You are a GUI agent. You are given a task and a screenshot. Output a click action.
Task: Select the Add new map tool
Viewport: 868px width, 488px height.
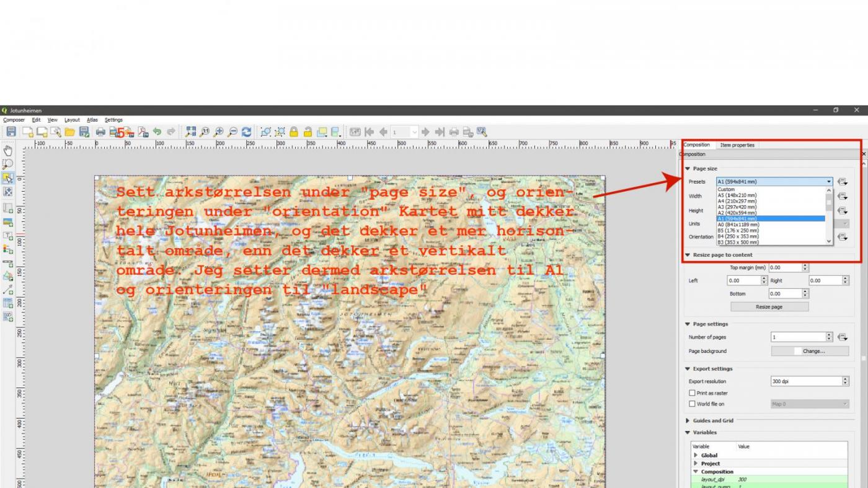coord(8,208)
